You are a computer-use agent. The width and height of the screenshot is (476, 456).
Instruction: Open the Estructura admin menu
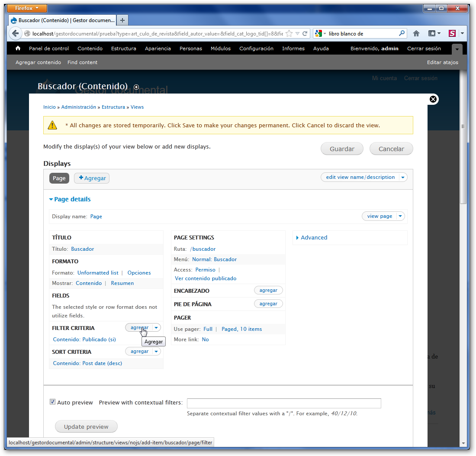pos(123,49)
